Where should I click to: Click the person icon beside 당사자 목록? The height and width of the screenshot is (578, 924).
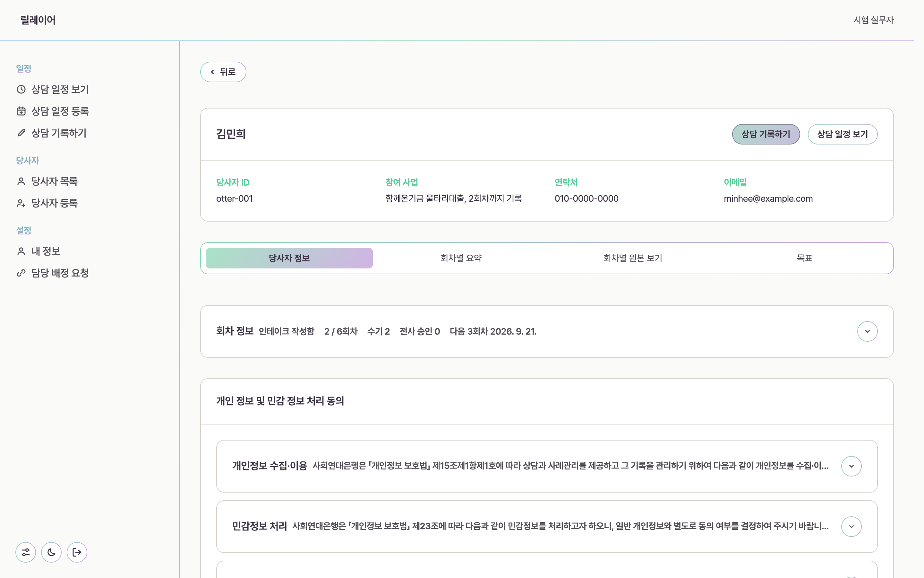coord(21,181)
